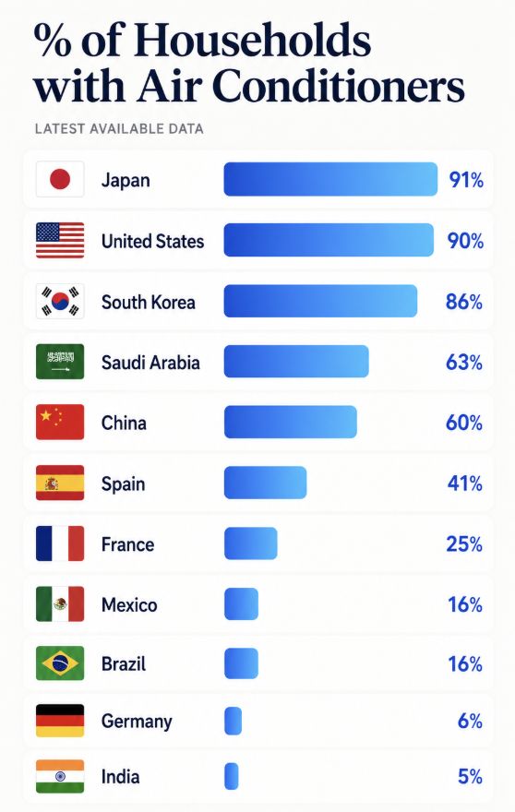This screenshot has width=515, height=812.
Task: Select the 6% value for Germany
Action: click(470, 721)
